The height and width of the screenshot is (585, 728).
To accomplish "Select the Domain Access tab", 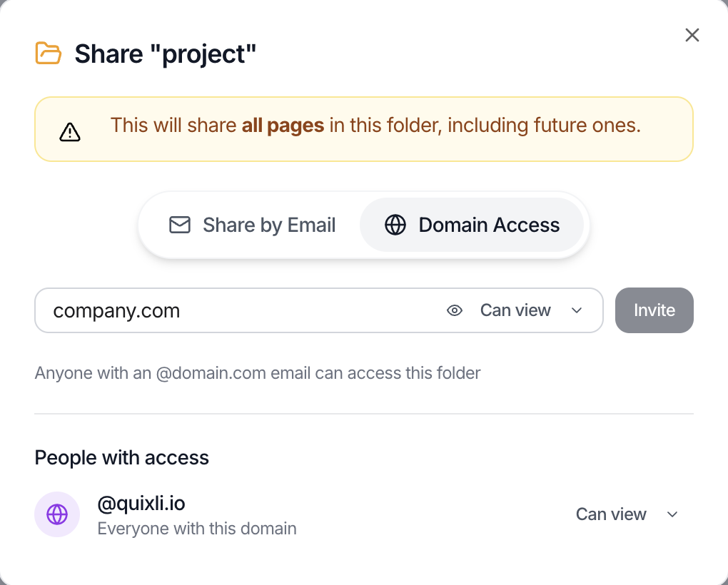I will click(472, 225).
